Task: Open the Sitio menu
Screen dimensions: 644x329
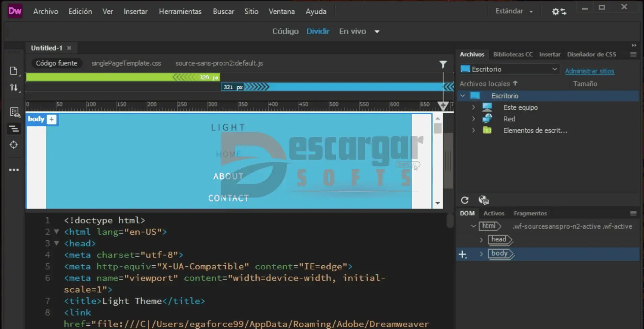Action: 251,11
